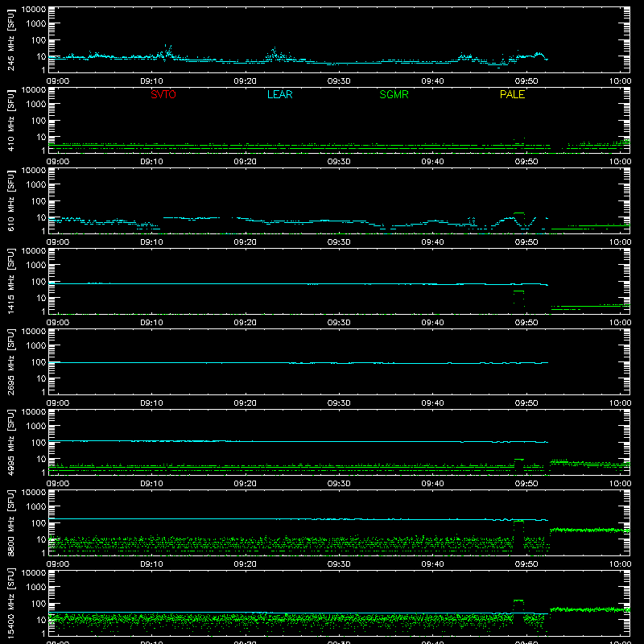The width and height of the screenshot is (644, 644).
Task: Click the green burst peak in 1415 MHz panel
Action: pos(518,291)
